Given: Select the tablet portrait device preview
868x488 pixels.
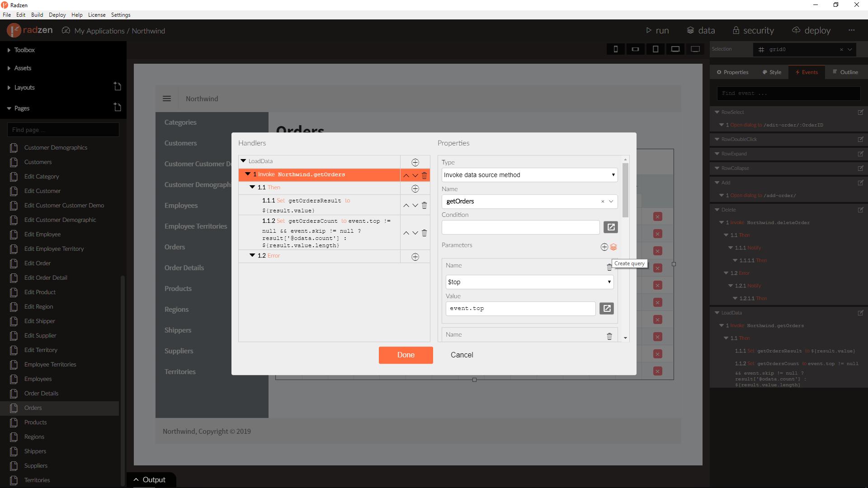Looking at the screenshot, I should tap(656, 49).
